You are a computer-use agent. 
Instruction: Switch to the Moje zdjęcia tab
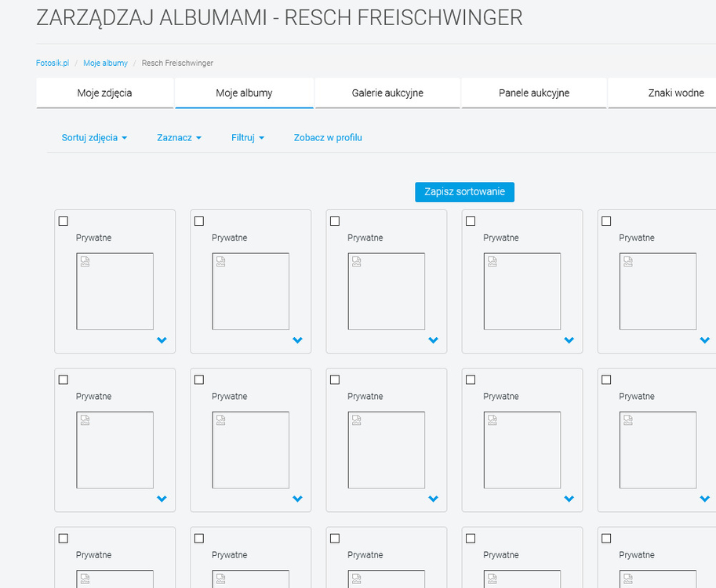[104, 93]
